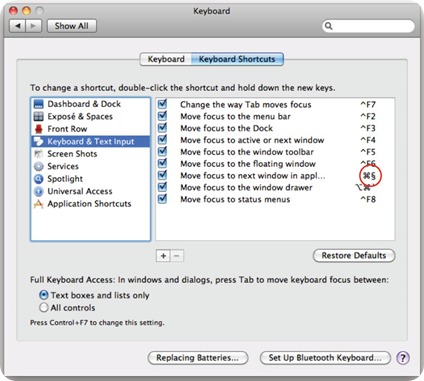Select 'Services' label in list
Viewport: 424px width, 381px height.
point(63,166)
